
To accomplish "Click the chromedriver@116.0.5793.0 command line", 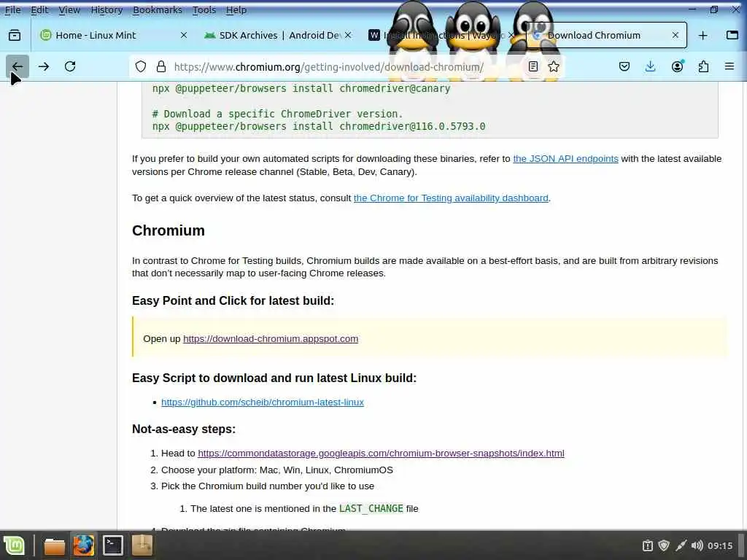I will [x=319, y=127].
